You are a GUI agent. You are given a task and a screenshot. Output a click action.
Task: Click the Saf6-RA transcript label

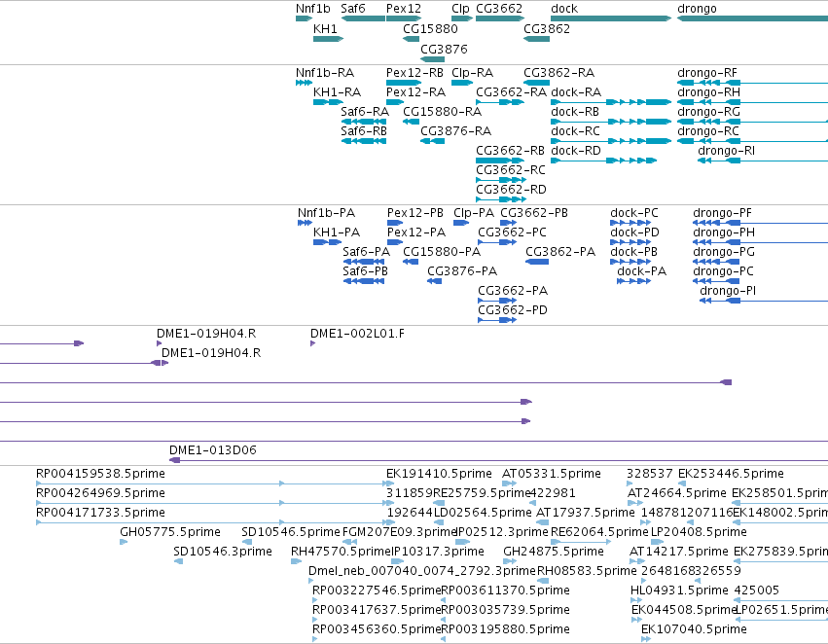[x=364, y=111]
